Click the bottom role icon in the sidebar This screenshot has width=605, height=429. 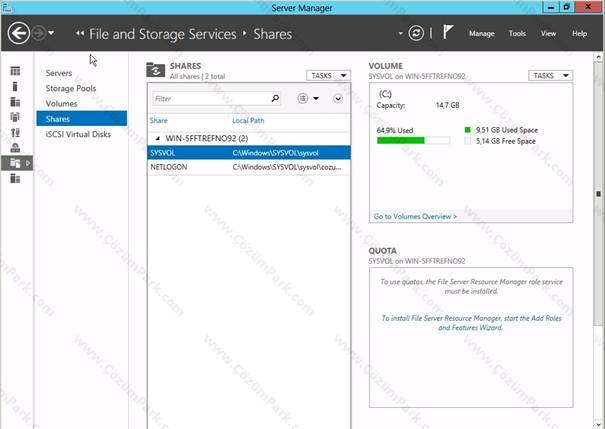(x=15, y=178)
